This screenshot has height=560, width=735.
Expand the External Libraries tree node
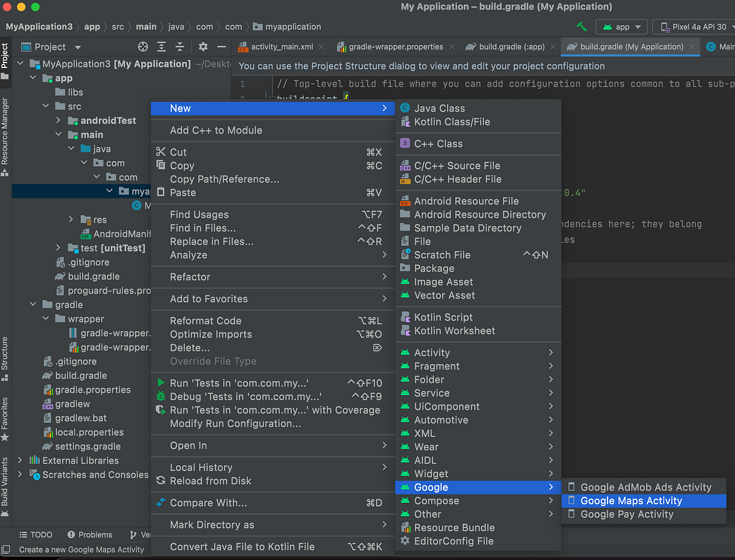(x=20, y=461)
